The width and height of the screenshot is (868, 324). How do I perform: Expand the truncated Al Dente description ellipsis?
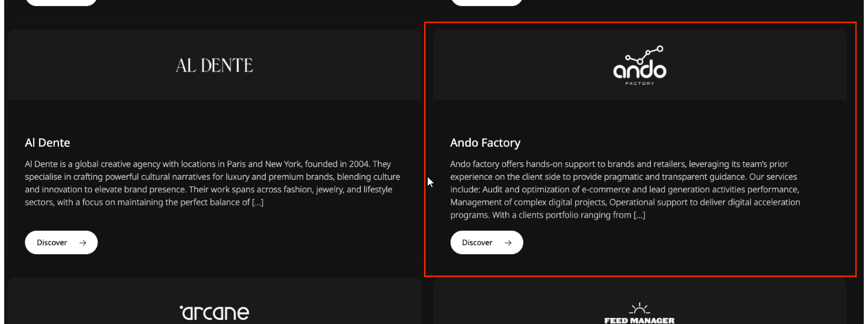pos(257,203)
